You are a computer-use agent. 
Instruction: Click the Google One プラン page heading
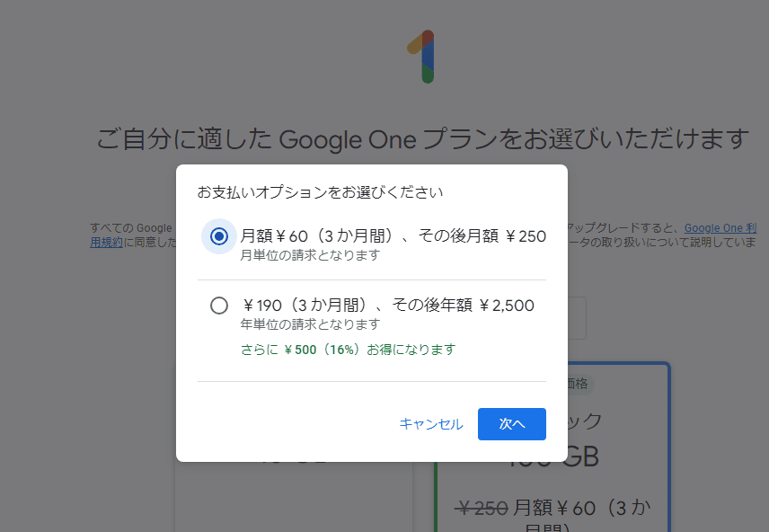pyautogui.click(x=423, y=139)
